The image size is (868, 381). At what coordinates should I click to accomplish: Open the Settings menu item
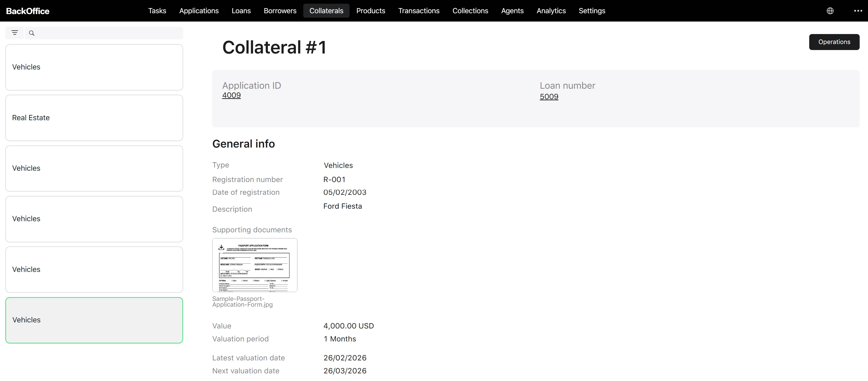click(592, 11)
